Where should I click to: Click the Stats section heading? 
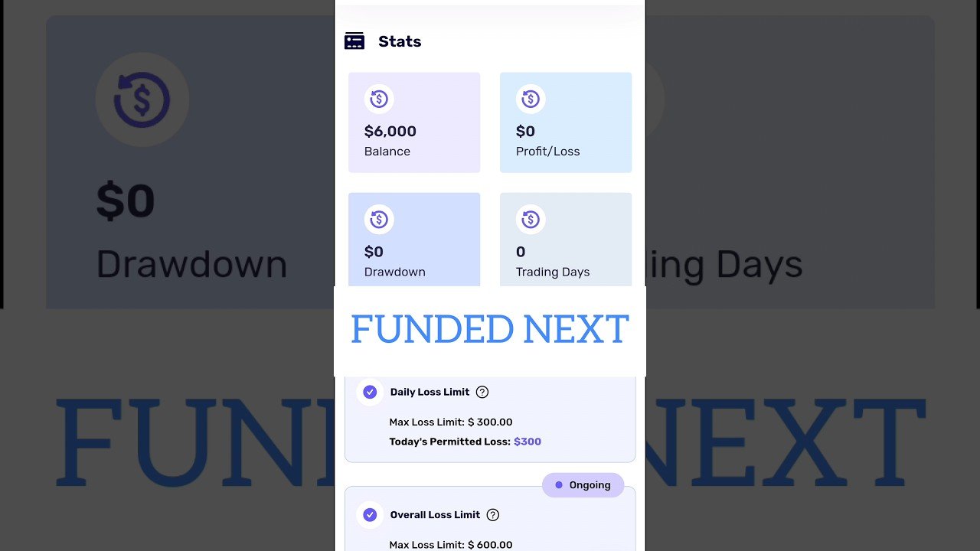click(400, 41)
